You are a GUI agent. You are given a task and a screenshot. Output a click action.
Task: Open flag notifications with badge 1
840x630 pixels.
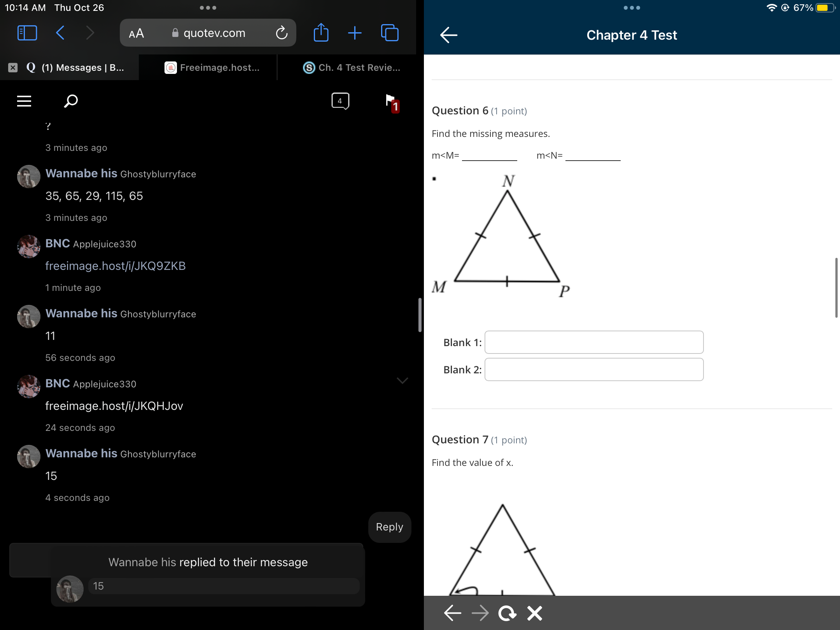(391, 103)
